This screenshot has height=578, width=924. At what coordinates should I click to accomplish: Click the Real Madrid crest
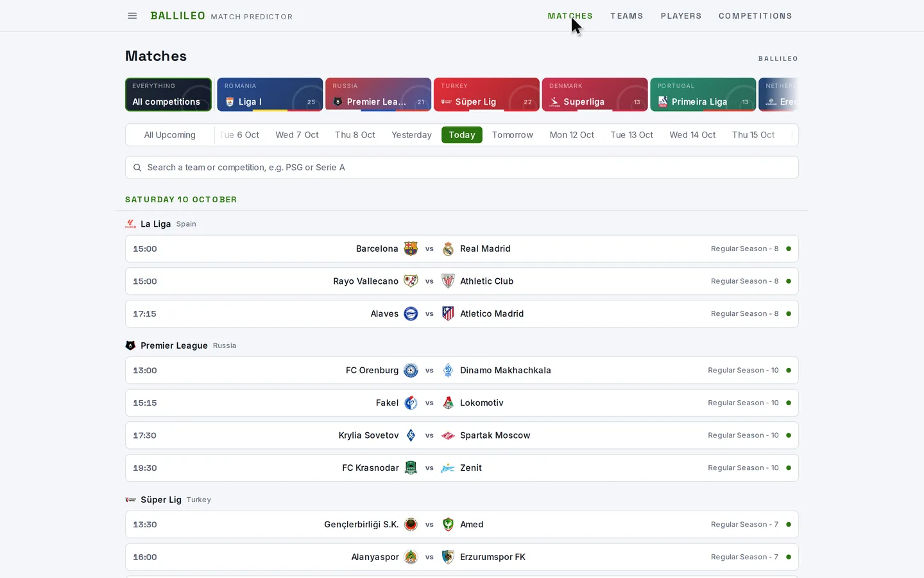click(x=448, y=249)
